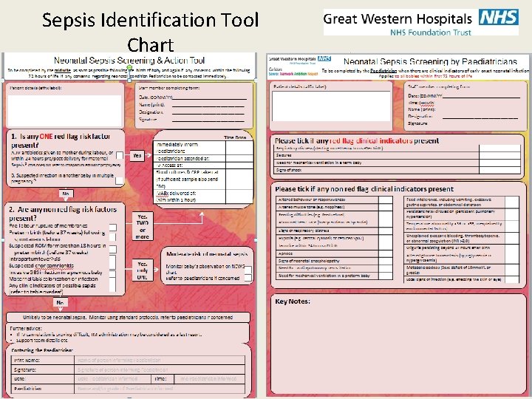The image size is (532, 399).
Task: Click the Name (print) line in the left form
Action: [x=209, y=105]
